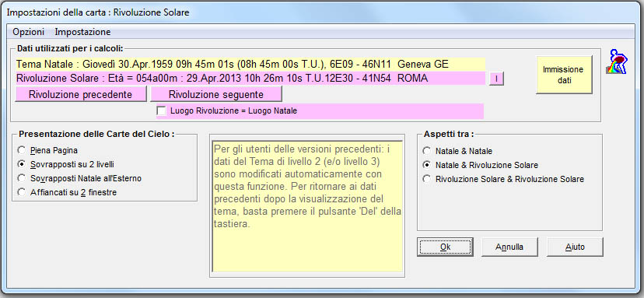Go to Rivoluzione seguente
644x298 pixels.
[x=216, y=95]
